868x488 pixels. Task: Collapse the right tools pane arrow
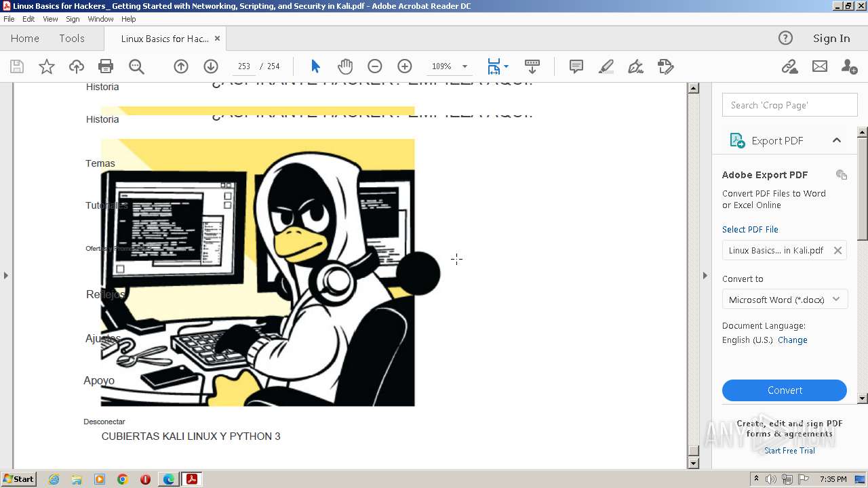pos(705,275)
